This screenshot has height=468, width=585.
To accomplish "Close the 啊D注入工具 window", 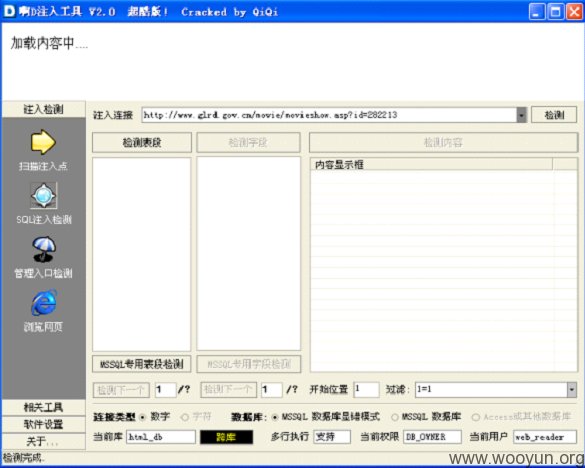I will click(x=574, y=12).
